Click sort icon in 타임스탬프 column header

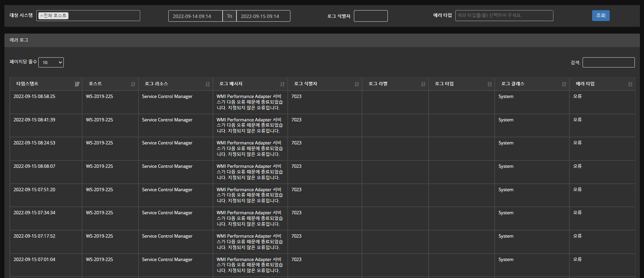77,84
